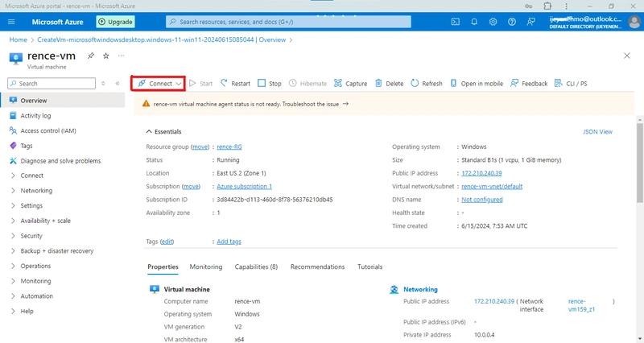Viewport: 644px width, 343px height.
Task: Collapse the Essentials section
Action: (163, 131)
